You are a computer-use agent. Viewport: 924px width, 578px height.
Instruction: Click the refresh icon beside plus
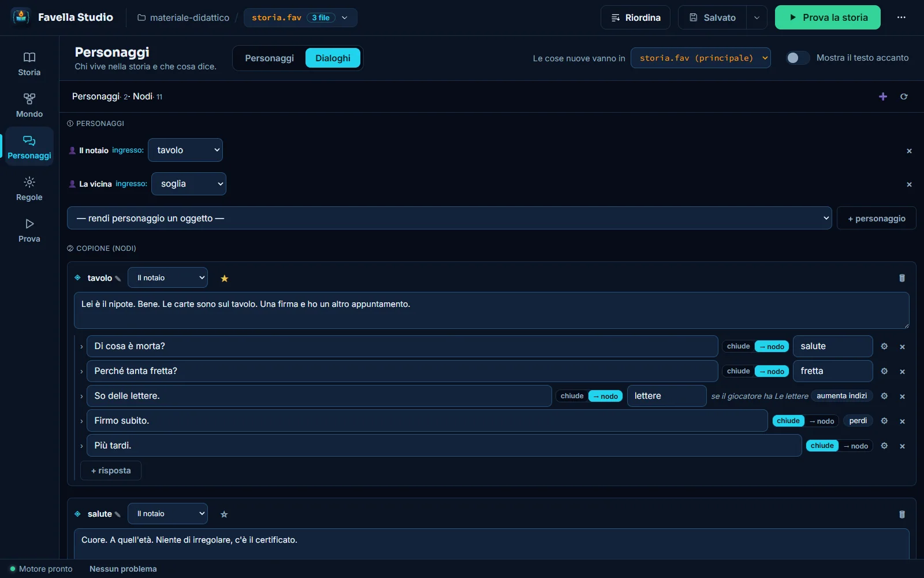click(x=904, y=97)
